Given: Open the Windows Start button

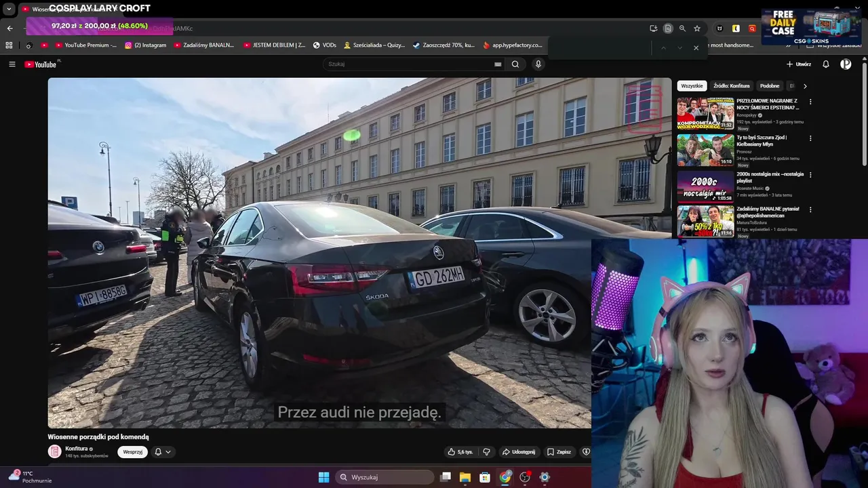Looking at the screenshot, I should coord(323,477).
